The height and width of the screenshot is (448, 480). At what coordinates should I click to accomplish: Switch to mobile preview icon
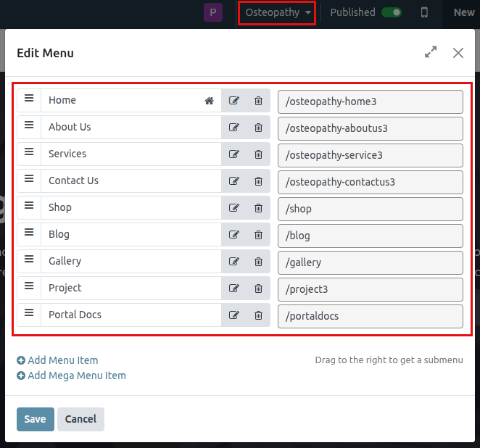tap(424, 12)
